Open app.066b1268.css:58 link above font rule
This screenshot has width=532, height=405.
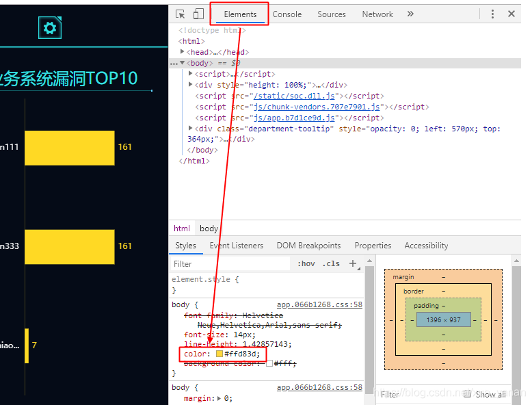tap(319, 304)
